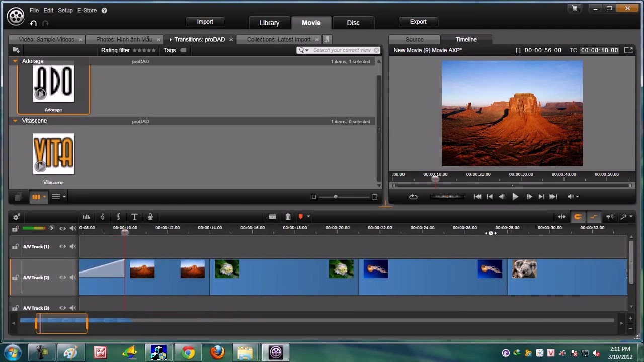Click the Tags button
Screen dimensions: 644x362
pos(175,50)
